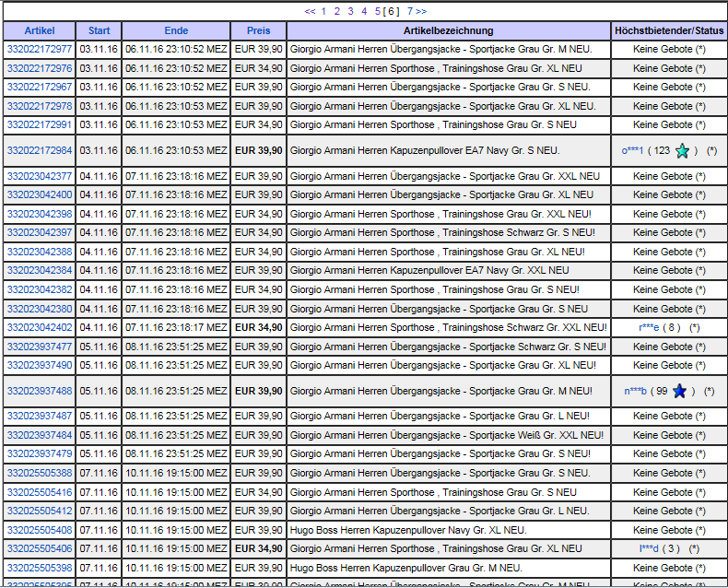Open bidder profile o***1
The width and height of the screenshot is (728, 588).
coord(632,150)
